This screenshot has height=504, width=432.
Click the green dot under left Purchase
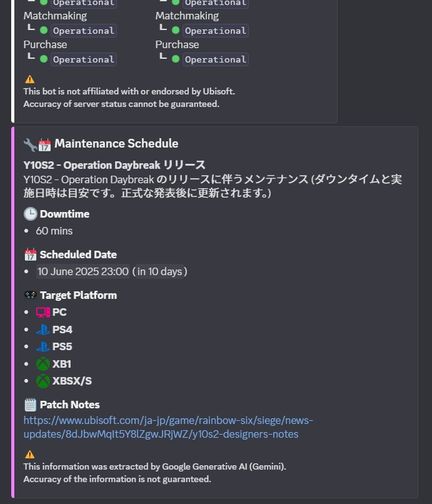(44, 59)
